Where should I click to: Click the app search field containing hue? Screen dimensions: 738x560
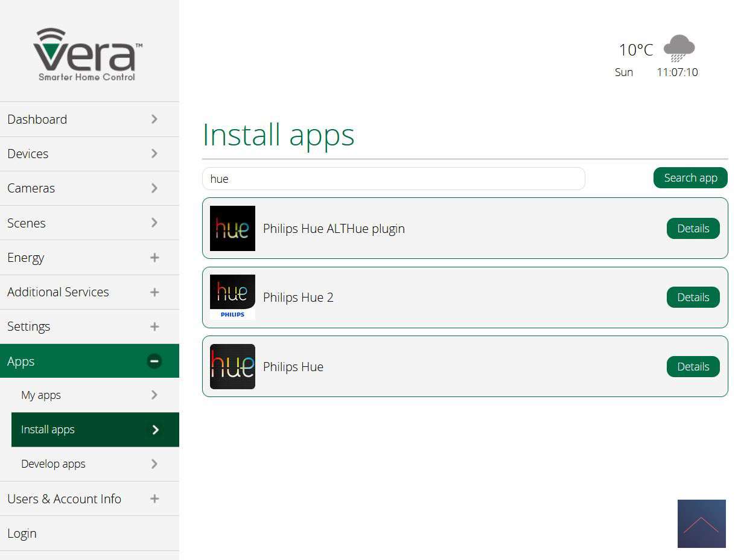(x=393, y=179)
